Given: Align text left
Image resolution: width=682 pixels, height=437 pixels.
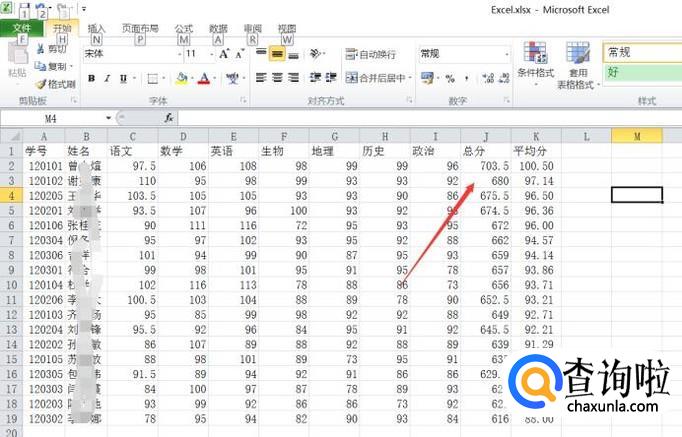Looking at the screenshot, I should coord(261,78).
